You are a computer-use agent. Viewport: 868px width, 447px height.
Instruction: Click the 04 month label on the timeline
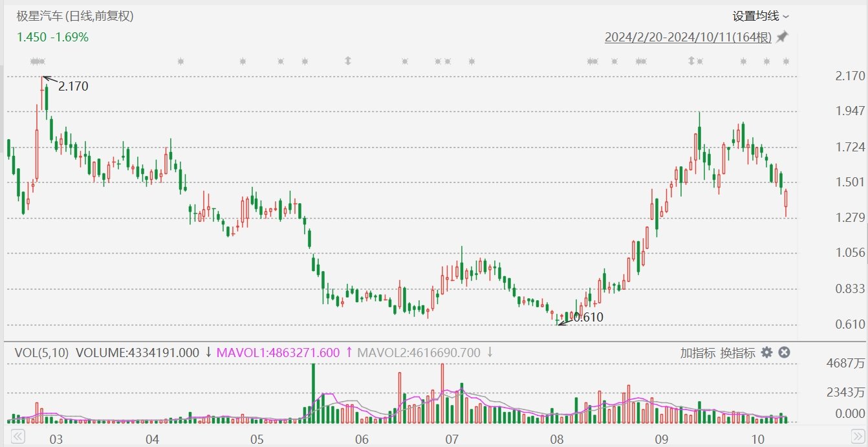tap(153, 440)
